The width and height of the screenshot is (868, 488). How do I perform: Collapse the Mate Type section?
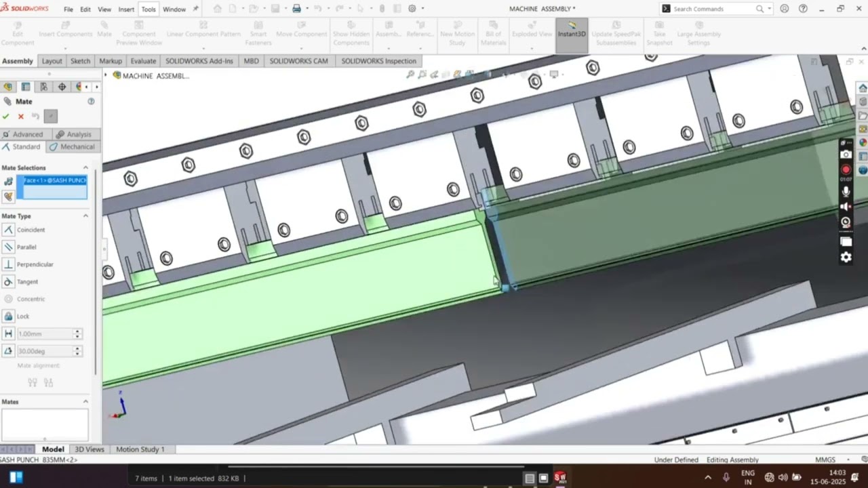85,216
